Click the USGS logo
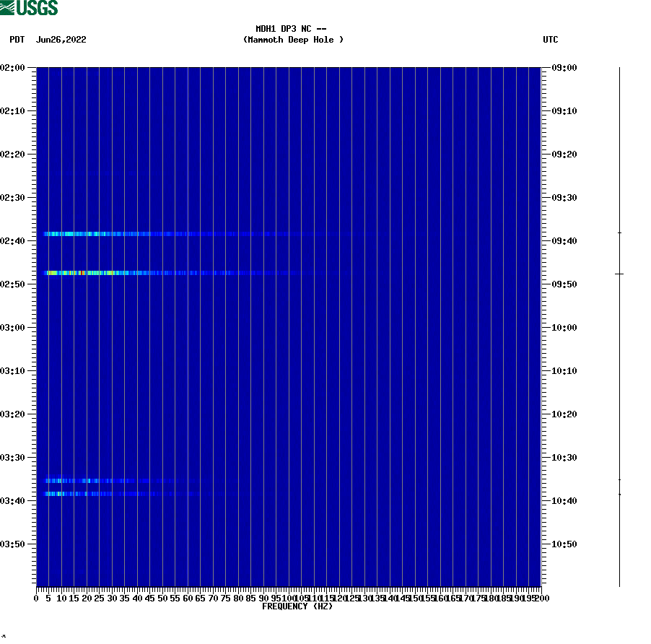Viewport: 651px width, 644px height. coord(29,7)
